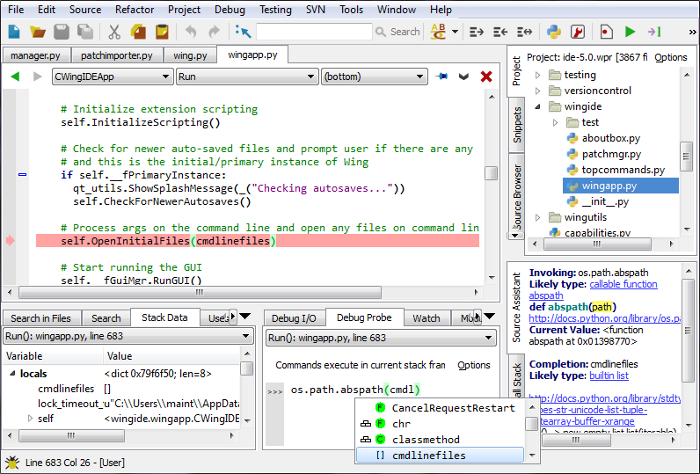Expand the versioncontrol folder in project tree
Viewport: 700px width, 474px height.
point(537,91)
